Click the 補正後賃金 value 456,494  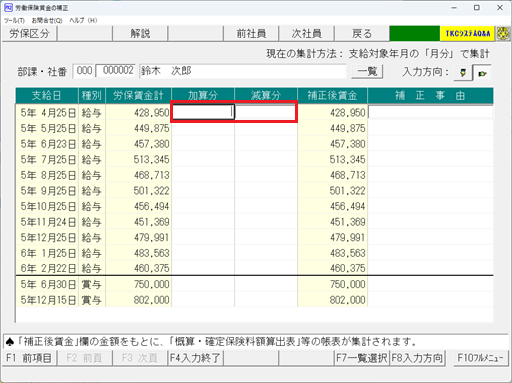332,206
